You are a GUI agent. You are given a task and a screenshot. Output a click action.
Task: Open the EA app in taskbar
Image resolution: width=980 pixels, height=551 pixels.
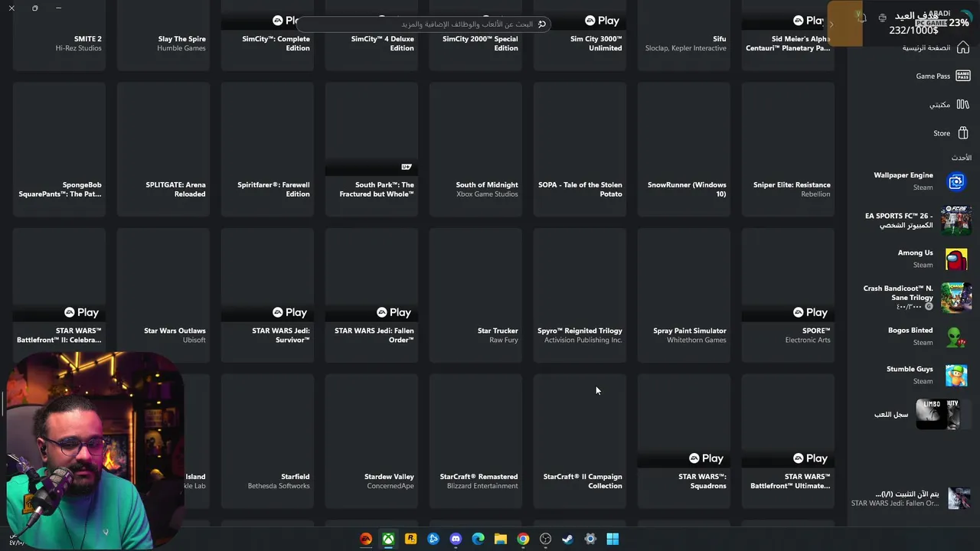366,539
